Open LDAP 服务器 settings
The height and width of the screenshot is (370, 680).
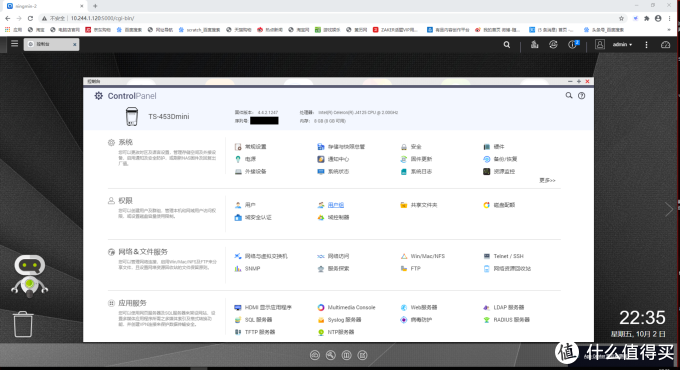504,307
